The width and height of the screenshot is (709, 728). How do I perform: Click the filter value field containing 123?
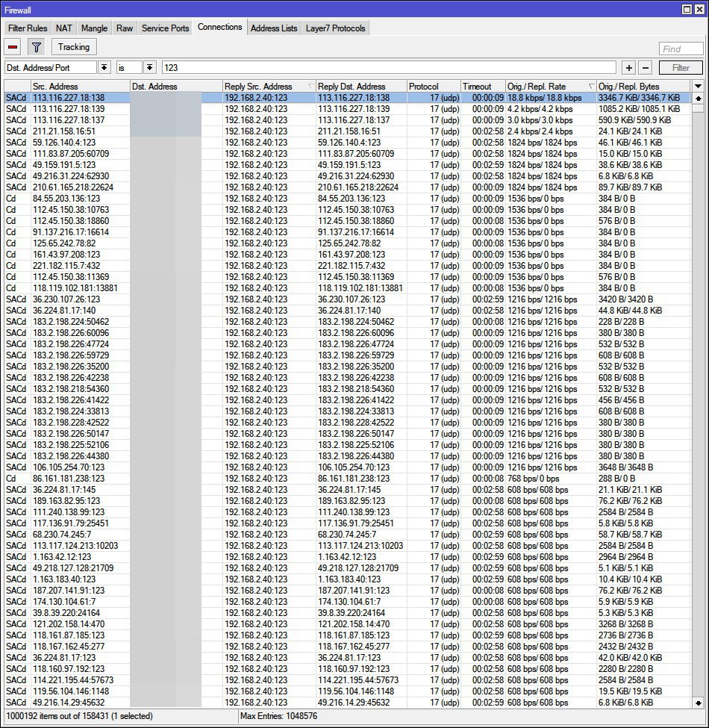[x=388, y=68]
